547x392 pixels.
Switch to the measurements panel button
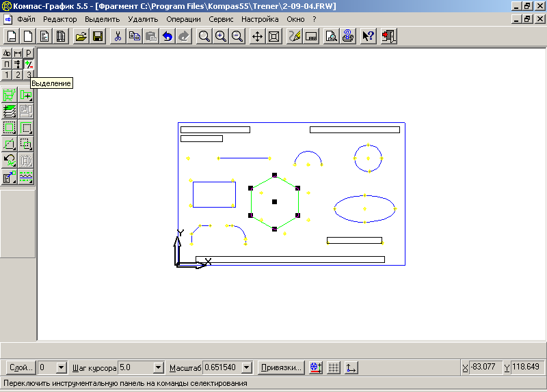(18, 64)
